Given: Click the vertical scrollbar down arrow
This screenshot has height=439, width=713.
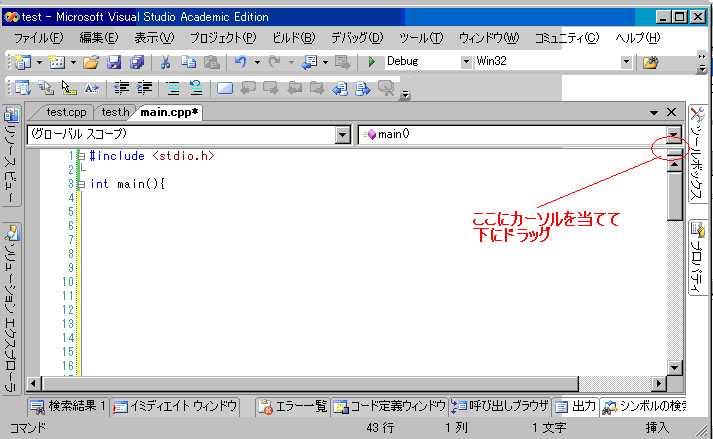Looking at the screenshot, I should pyautogui.click(x=675, y=368).
